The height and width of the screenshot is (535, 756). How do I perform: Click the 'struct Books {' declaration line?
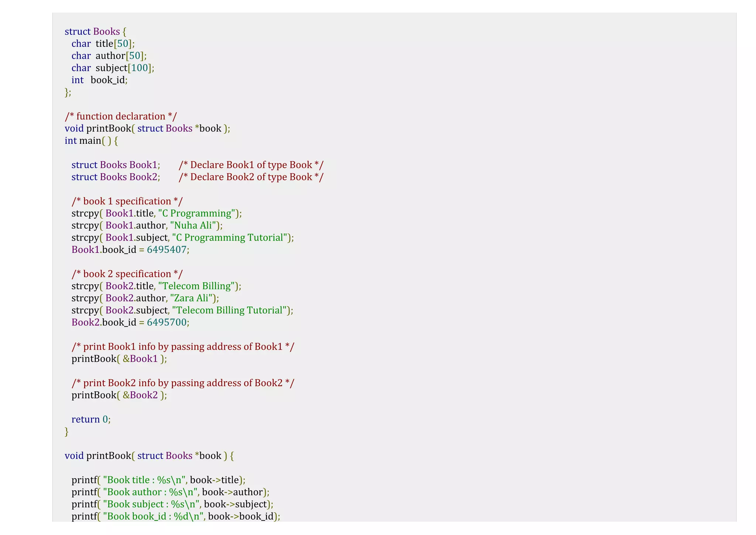(x=95, y=31)
